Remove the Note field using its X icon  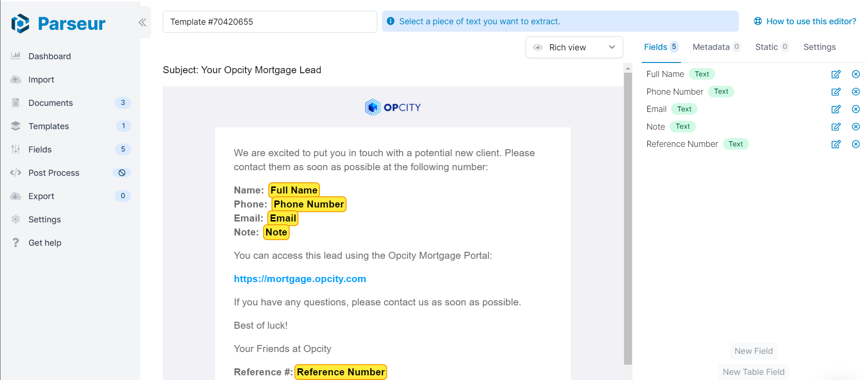[856, 127]
